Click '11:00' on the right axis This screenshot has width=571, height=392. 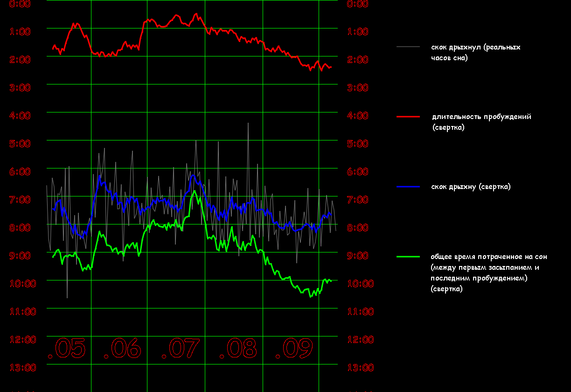360,311
